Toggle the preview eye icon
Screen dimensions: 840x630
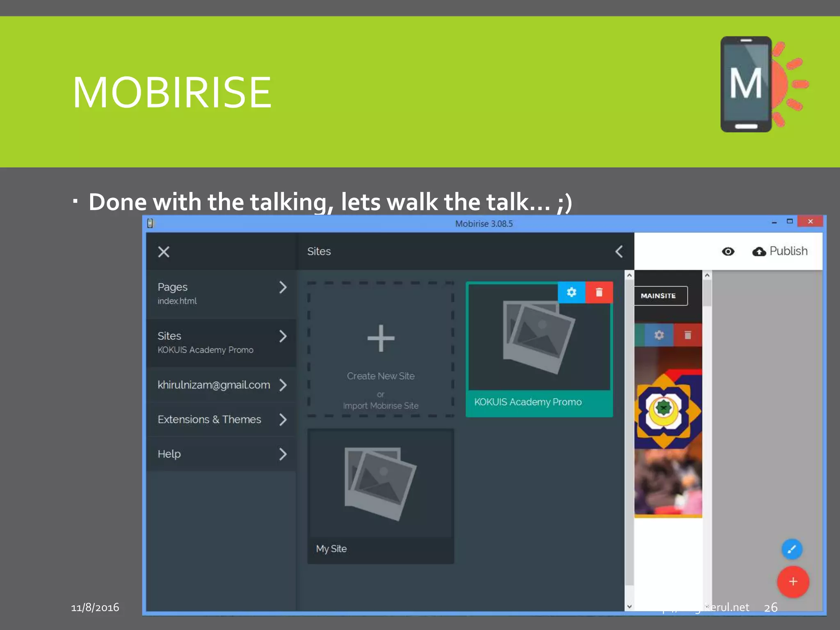(x=728, y=251)
